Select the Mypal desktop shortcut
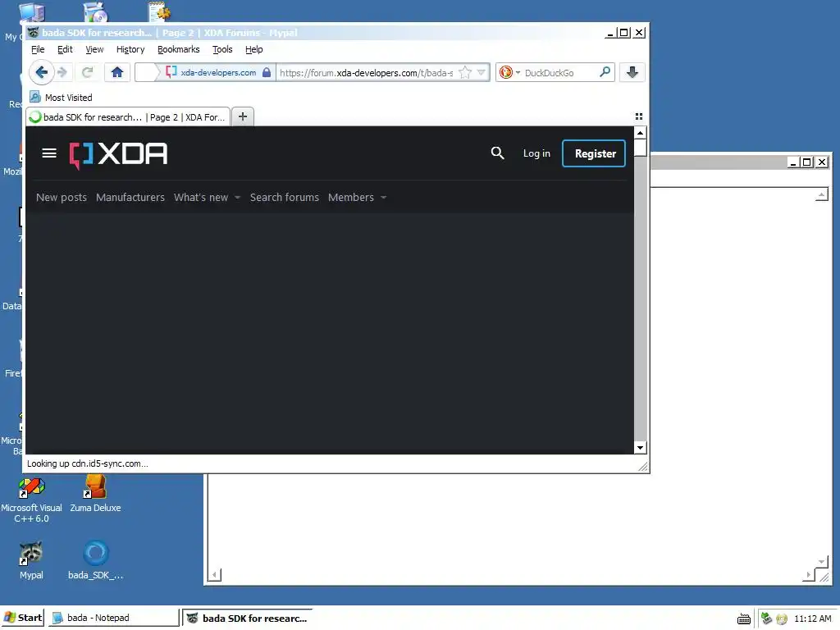 (31, 561)
